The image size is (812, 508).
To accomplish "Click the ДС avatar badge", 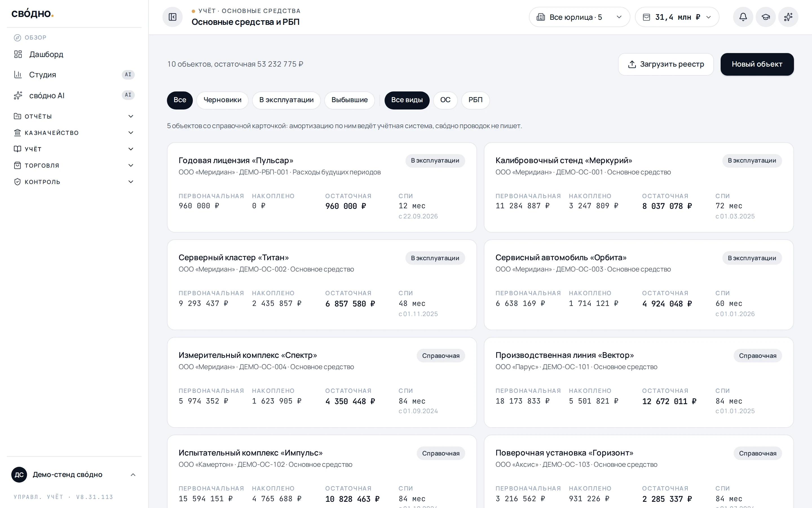I will 19,474.
